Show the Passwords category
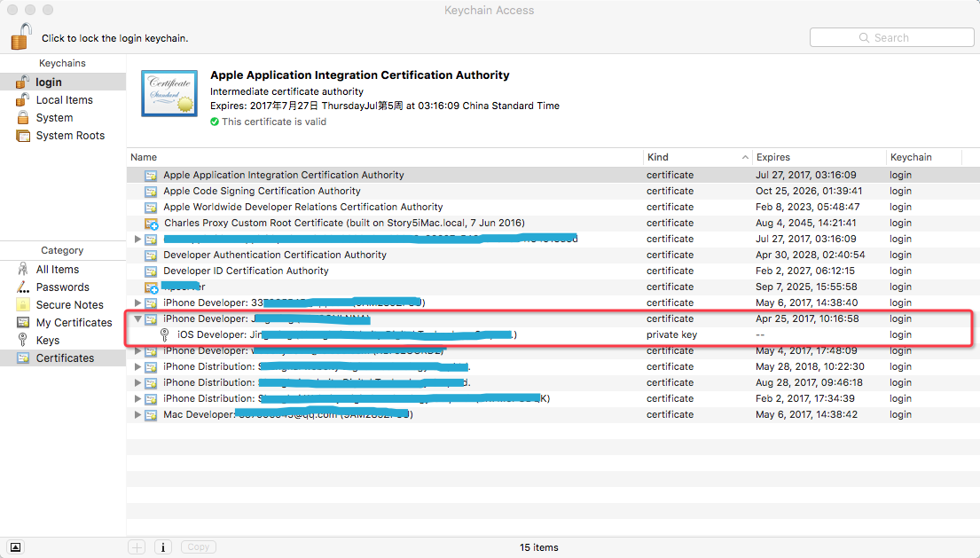980x558 pixels. tap(62, 287)
